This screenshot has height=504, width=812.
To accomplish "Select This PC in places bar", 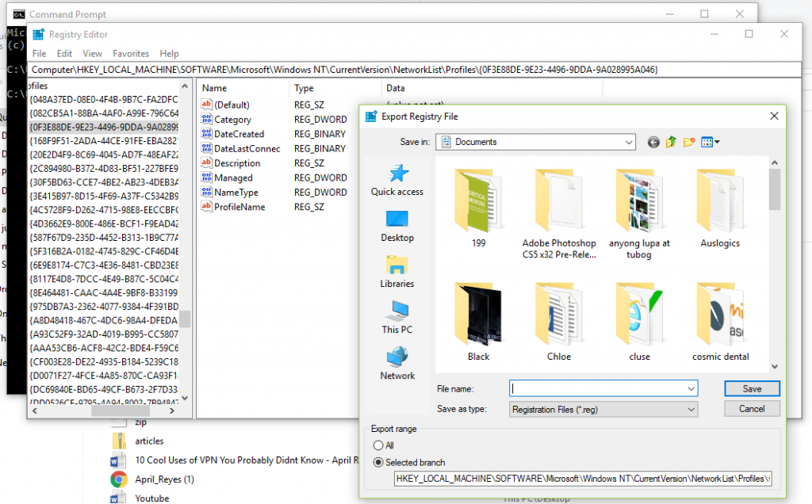I will (397, 317).
